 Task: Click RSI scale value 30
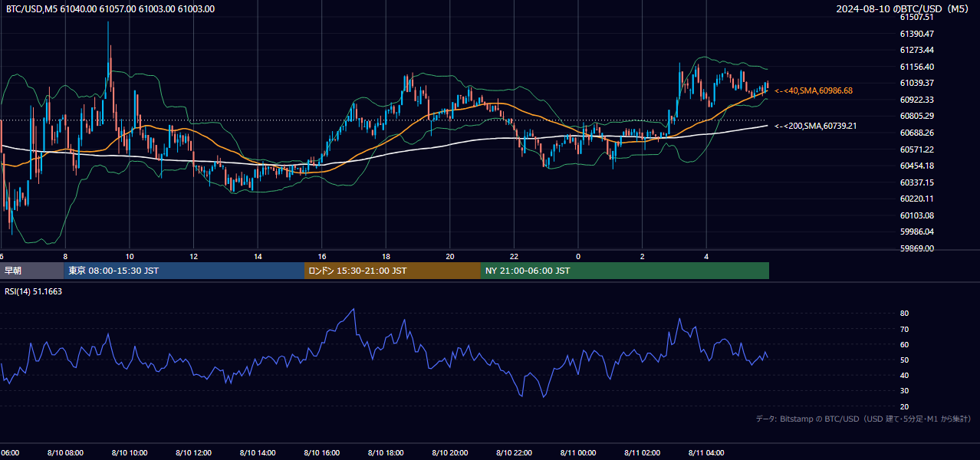tap(904, 390)
